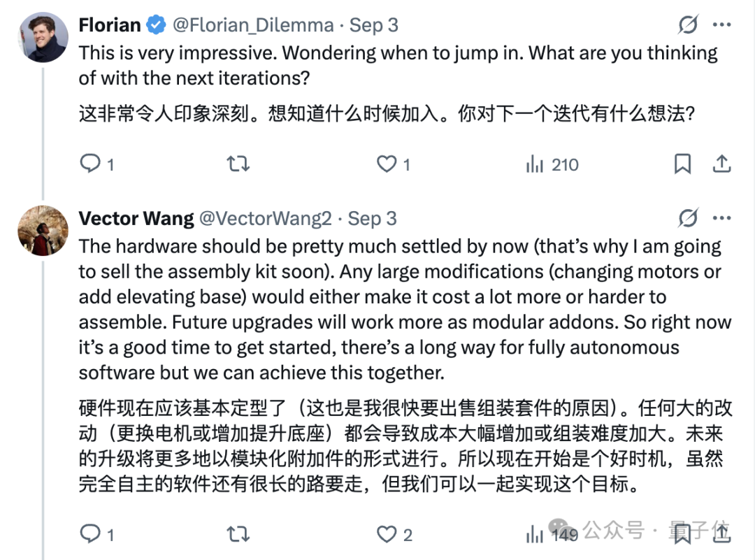Open more options menu on Florian's tweet
Image resolution: width=755 pixels, height=560 pixels.
(x=721, y=25)
